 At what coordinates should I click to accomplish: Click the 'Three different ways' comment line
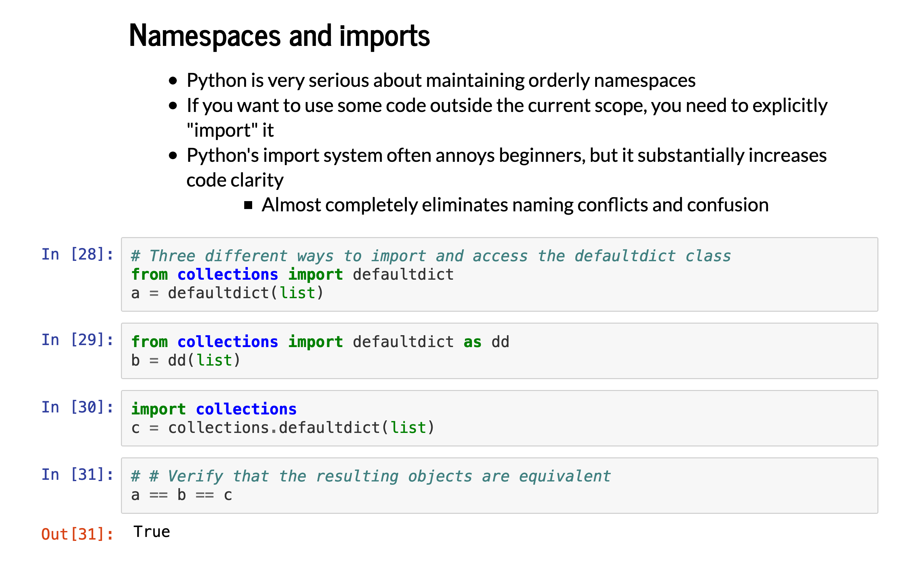pos(431,256)
